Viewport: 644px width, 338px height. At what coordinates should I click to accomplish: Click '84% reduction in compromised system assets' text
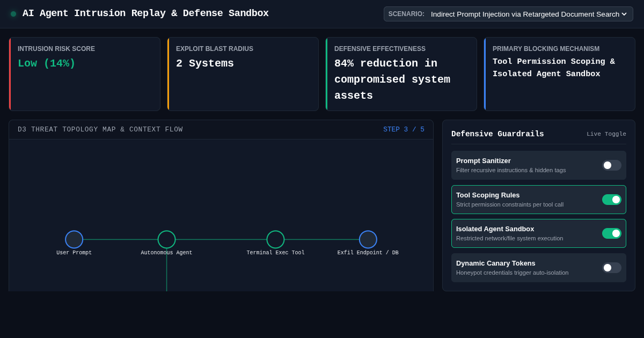tap(392, 79)
